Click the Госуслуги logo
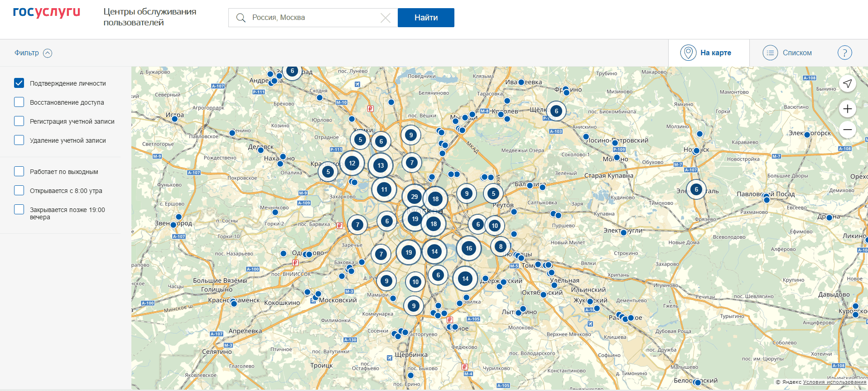Image resolution: width=868 pixels, height=391 pixels. pos(46,13)
